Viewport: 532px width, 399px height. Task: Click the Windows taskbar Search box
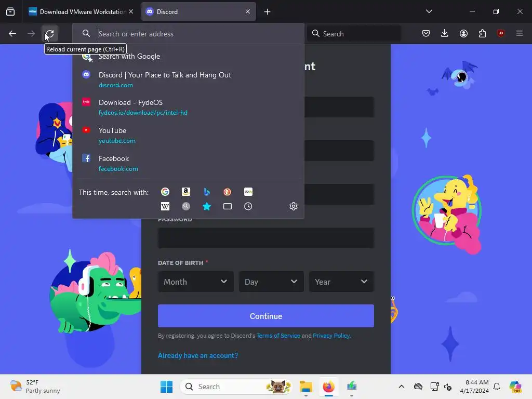[x=236, y=387]
